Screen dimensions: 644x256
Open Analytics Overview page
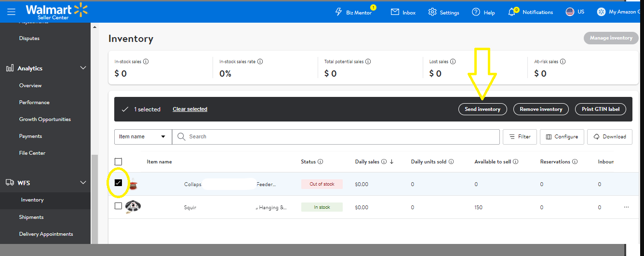(30, 86)
